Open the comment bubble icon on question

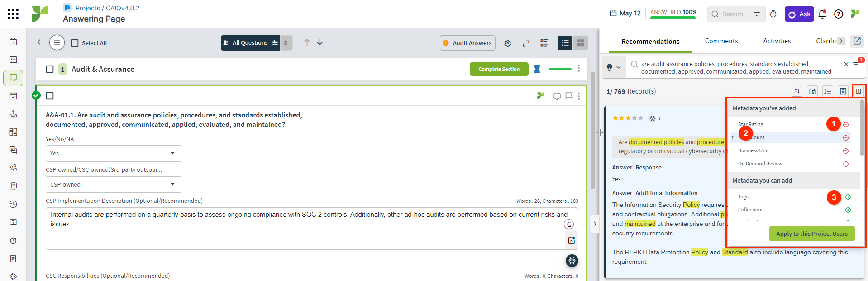pyautogui.click(x=557, y=96)
